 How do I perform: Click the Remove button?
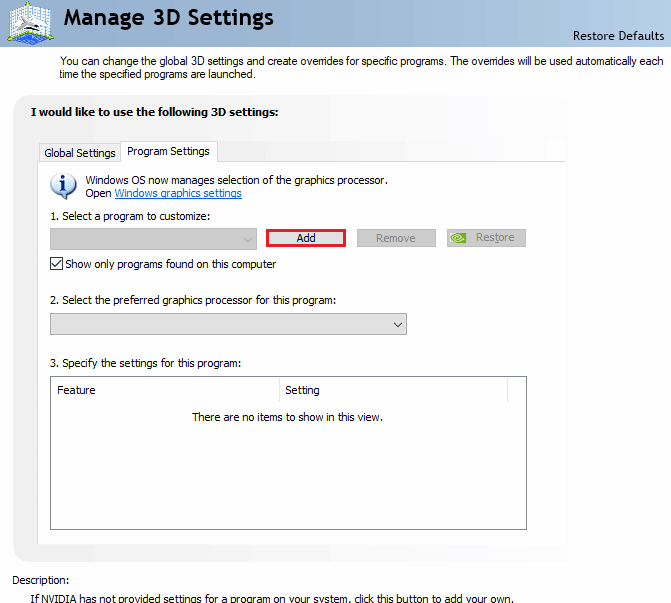(x=396, y=238)
